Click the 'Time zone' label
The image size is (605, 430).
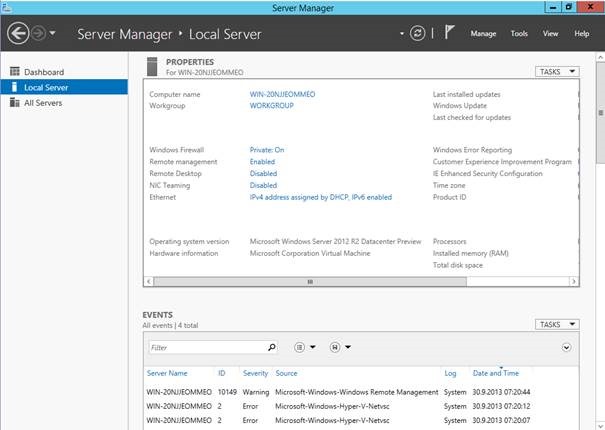pyautogui.click(x=449, y=185)
